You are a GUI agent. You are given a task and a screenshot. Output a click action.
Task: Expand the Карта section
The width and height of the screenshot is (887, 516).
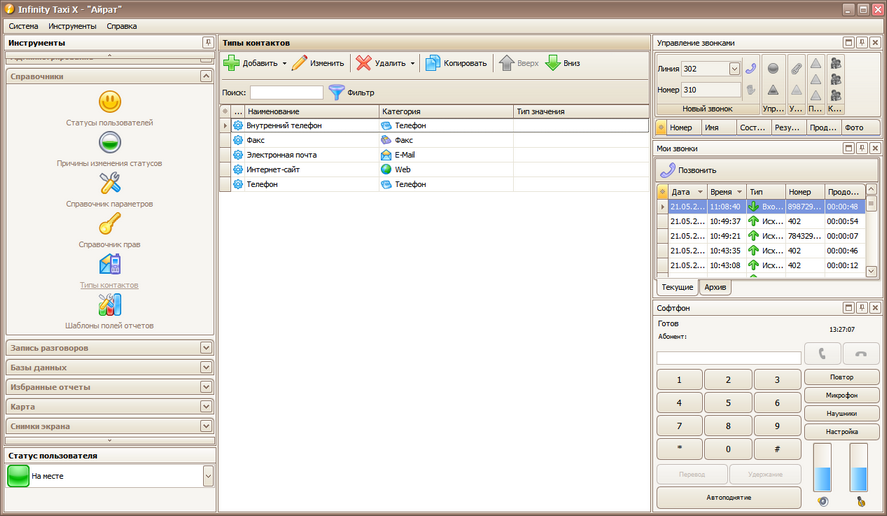coord(206,406)
